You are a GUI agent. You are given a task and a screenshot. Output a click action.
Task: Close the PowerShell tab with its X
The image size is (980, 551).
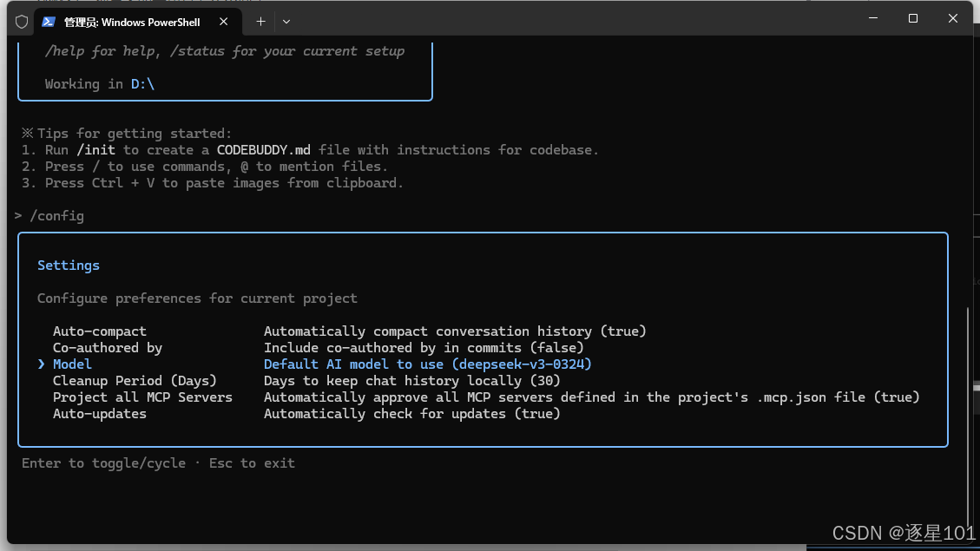click(223, 22)
